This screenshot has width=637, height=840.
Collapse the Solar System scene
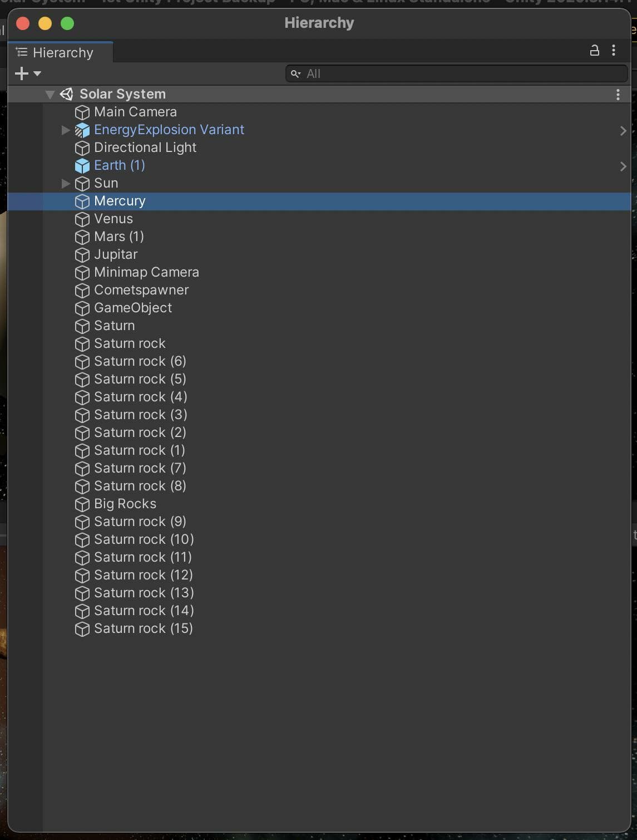[x=50, y=95]
